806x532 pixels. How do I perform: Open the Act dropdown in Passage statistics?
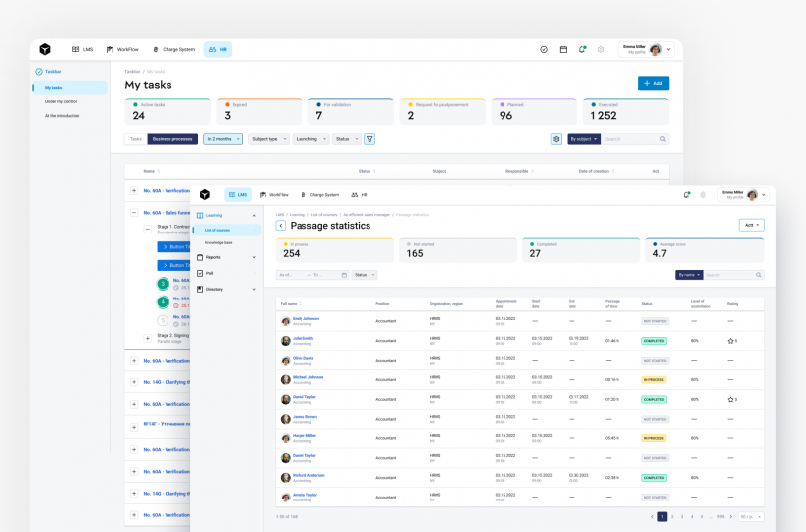pyautogui.click(x=751, y=225)
